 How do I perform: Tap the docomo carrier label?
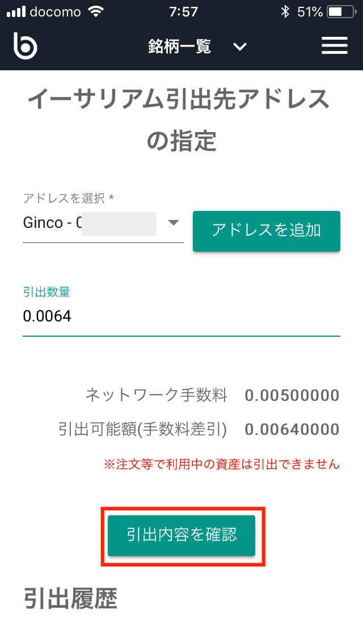tap(56, 11)
